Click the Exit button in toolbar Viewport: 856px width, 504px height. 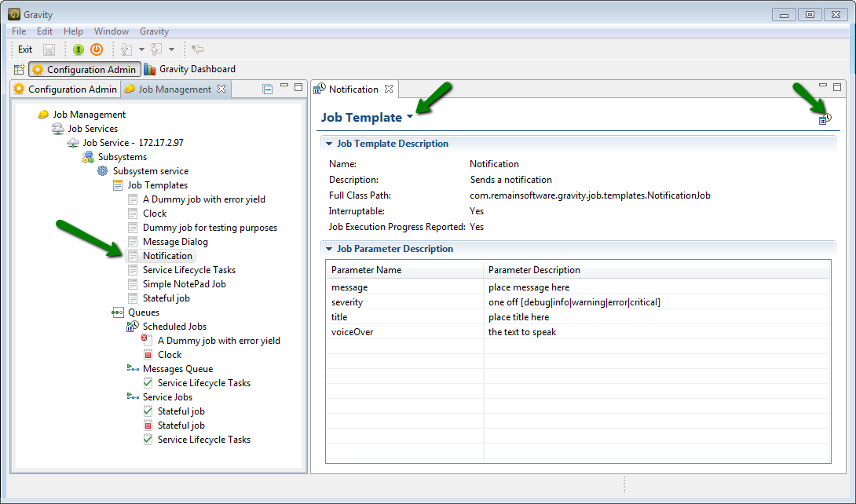[x=25, y=49]
